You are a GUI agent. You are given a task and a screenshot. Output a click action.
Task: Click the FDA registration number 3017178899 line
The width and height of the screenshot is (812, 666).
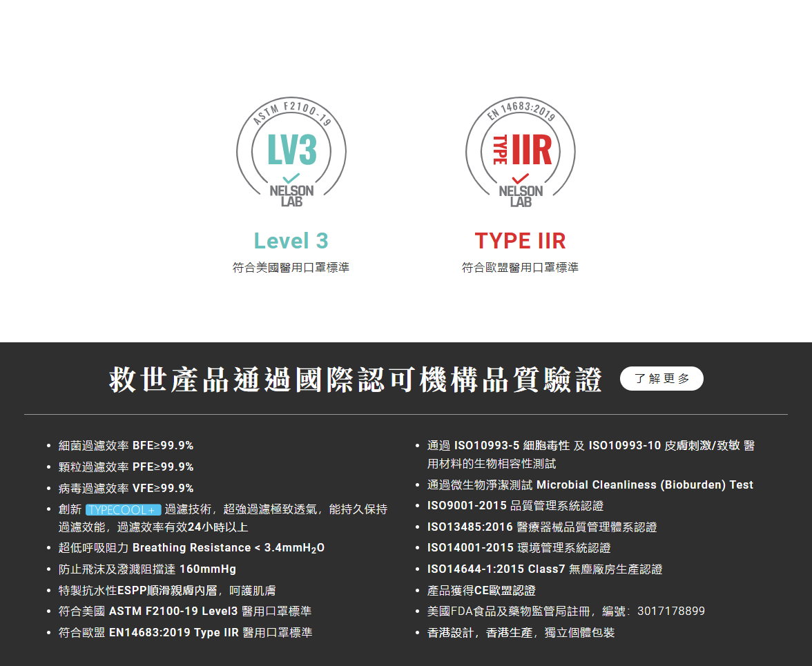[566, 611]
